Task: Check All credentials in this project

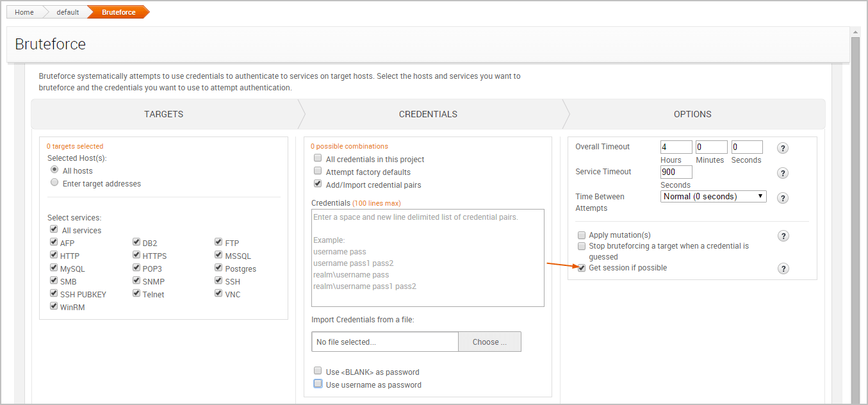Action: coord(318,158)
